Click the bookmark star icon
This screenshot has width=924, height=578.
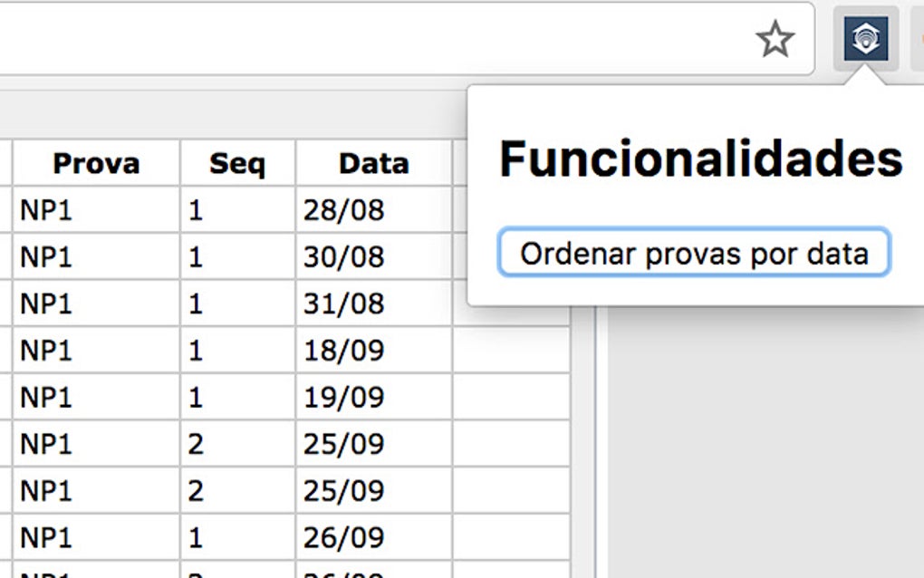pos(775,39)
